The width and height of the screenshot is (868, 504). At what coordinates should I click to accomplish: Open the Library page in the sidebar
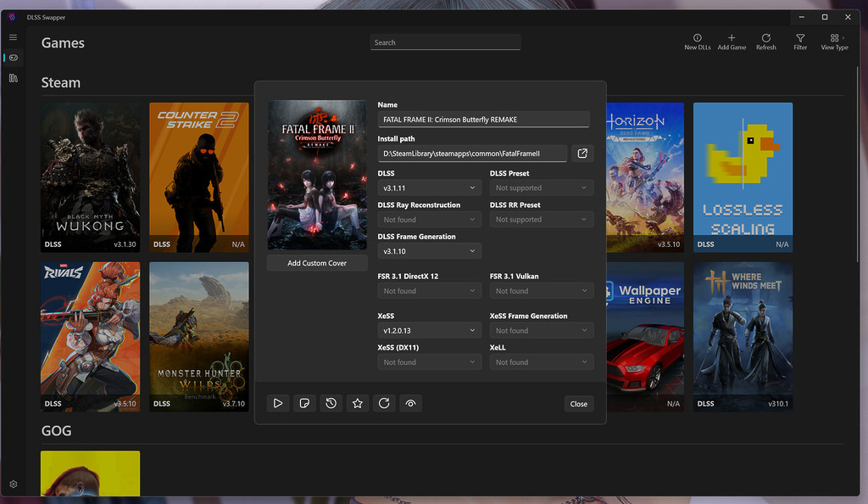tap(14, 78)
